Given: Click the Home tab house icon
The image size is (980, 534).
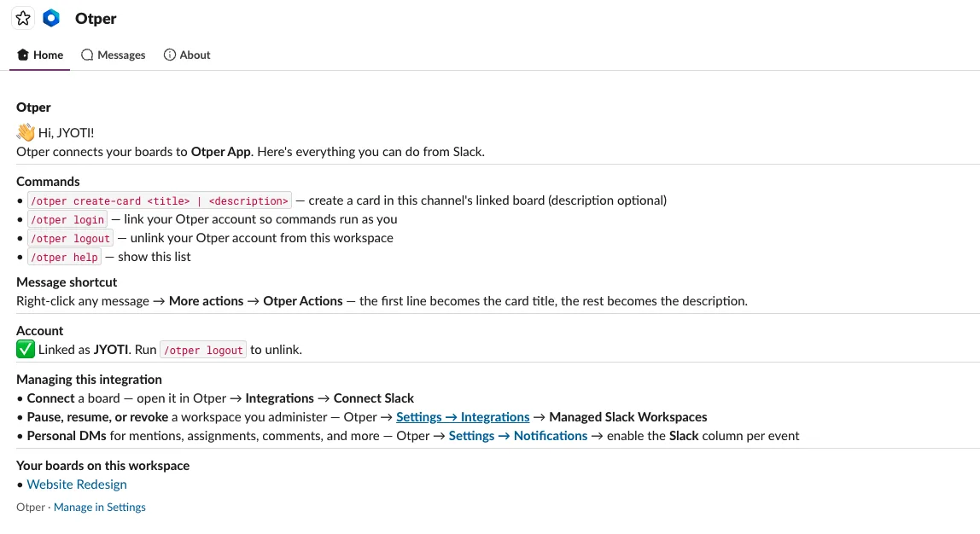Looking at the screenshot, I should [x=23, y=55].
